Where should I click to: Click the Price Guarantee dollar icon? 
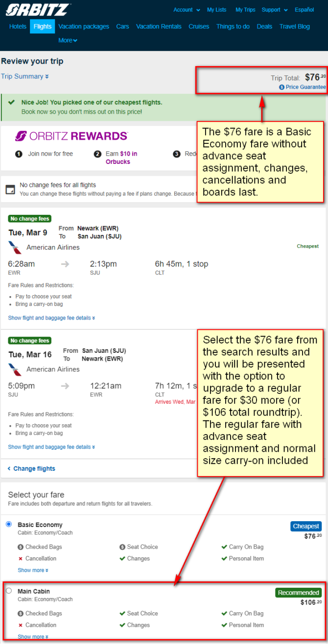coord(282,87)
